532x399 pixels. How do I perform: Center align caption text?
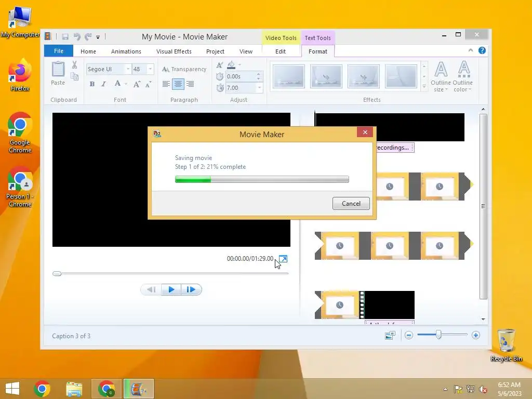[178, 84]
